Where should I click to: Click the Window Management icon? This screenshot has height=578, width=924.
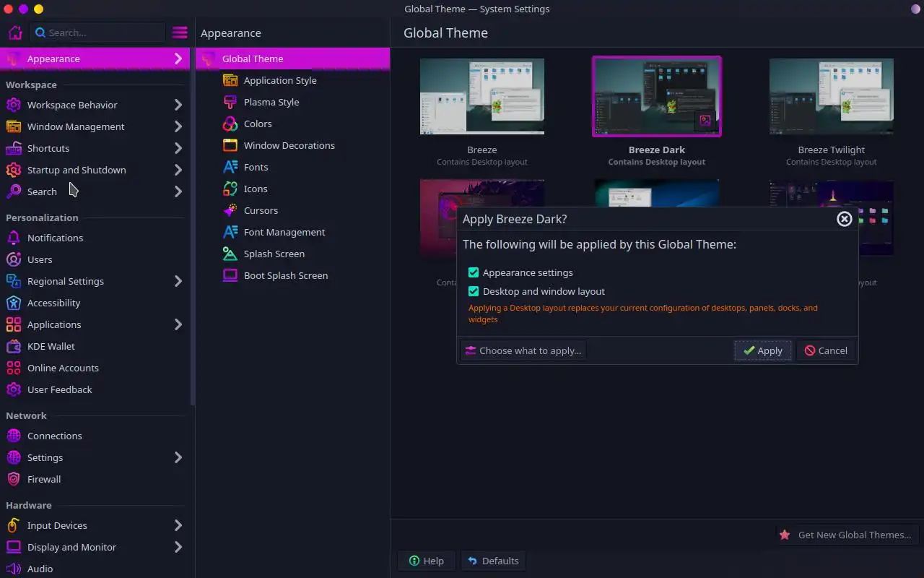[14, 126]
